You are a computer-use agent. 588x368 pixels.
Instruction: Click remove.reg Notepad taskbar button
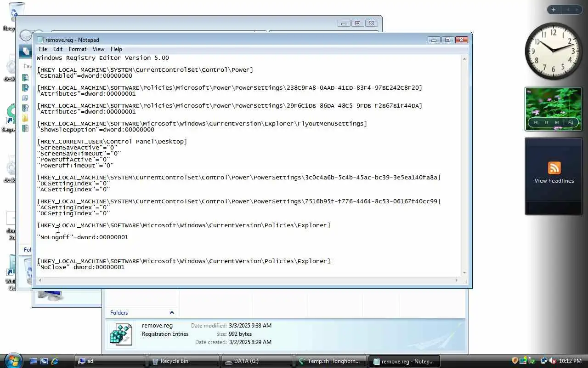click(404, 361)
